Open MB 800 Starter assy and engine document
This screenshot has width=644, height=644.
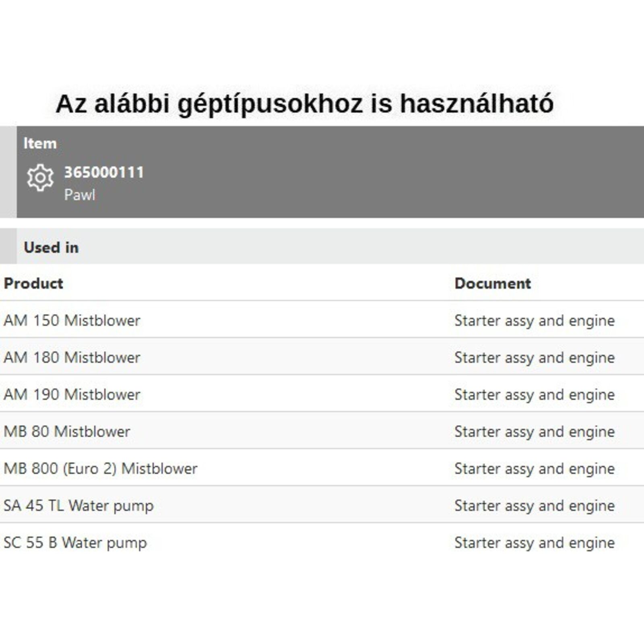pos(535,469)
